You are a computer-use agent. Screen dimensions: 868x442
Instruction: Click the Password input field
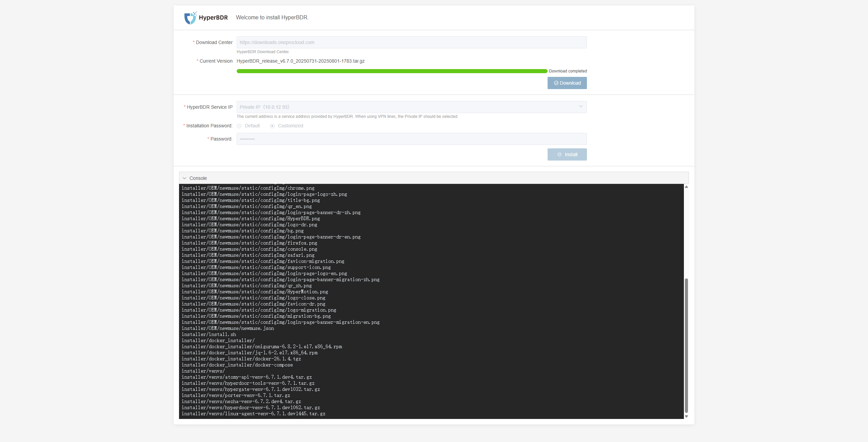click(x=411, y=139)
